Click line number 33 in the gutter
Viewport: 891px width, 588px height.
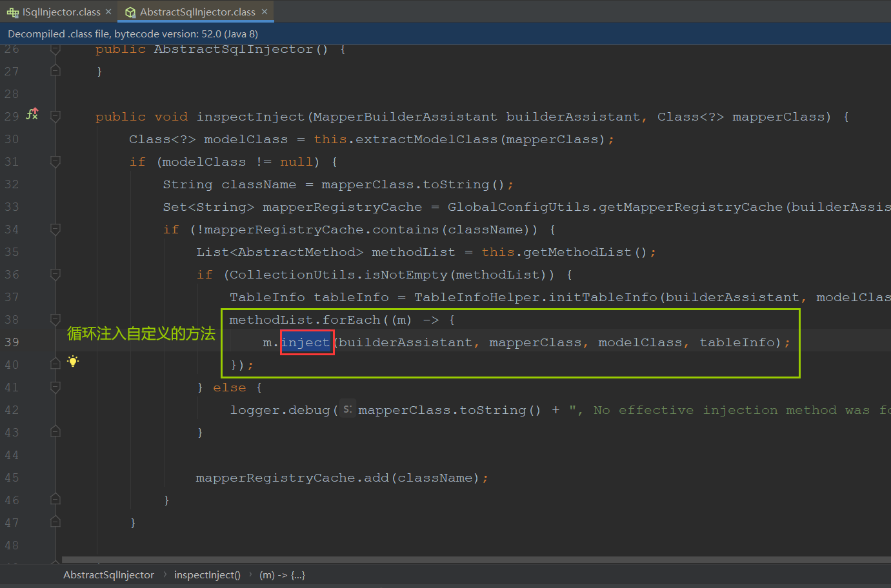pos(12,207)
